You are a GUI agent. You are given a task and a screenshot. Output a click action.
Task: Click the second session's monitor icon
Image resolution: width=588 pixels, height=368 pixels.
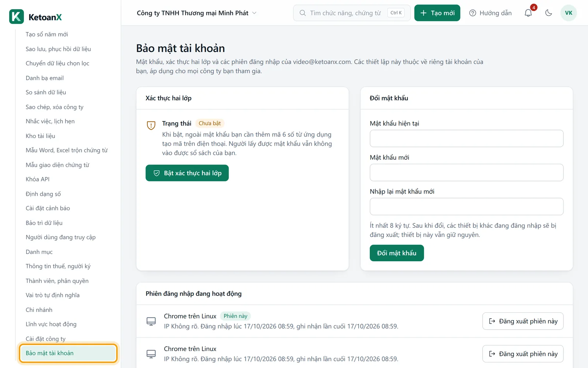tap(151, 354)
